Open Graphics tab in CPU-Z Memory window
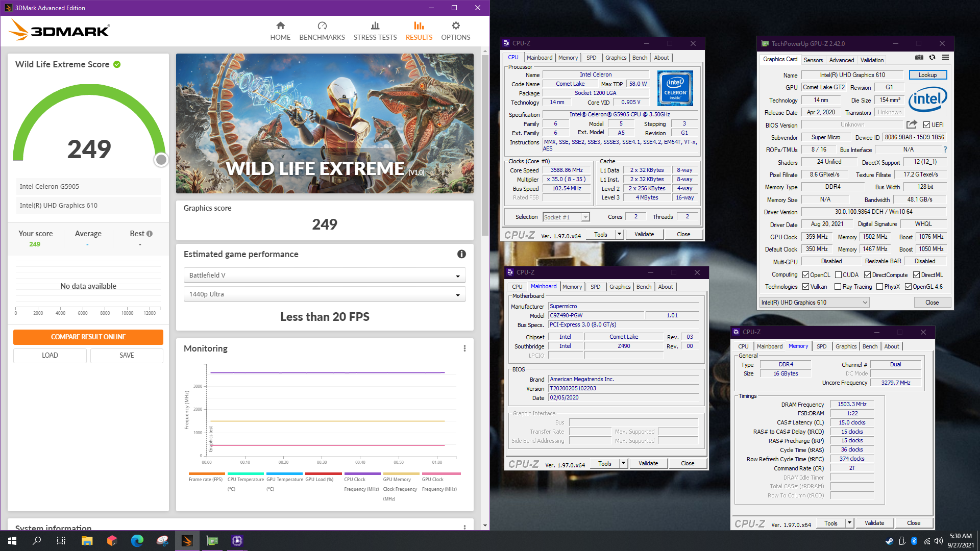Screen dimensions: 980x551 click(846, 346)
